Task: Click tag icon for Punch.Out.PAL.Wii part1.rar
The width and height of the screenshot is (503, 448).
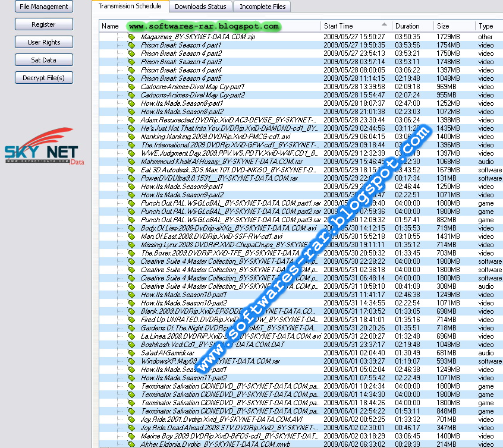Action: [131, 204]
